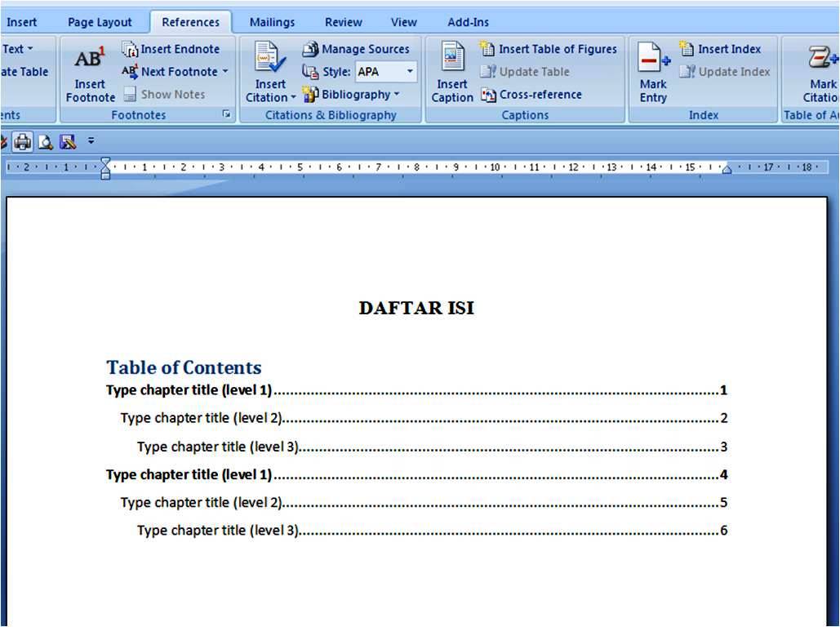Click the Insert Caption icon

(453, 57)
